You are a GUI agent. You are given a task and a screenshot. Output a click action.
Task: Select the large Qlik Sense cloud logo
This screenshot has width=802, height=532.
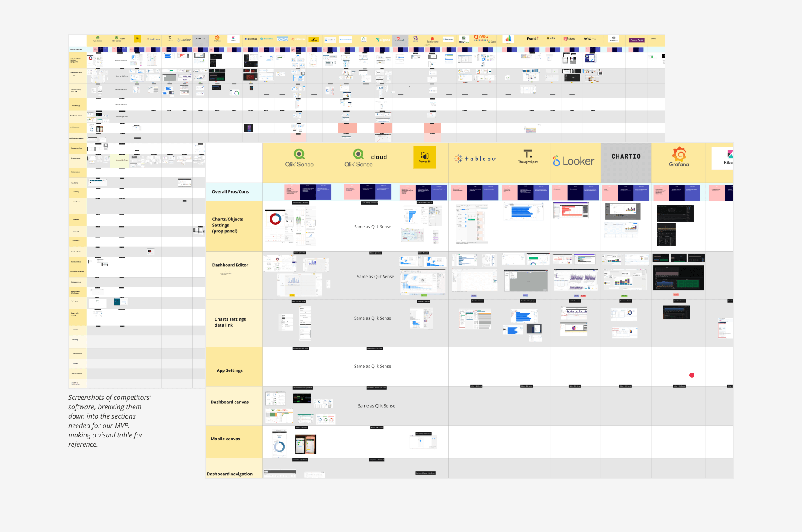(x=366, y=158)
